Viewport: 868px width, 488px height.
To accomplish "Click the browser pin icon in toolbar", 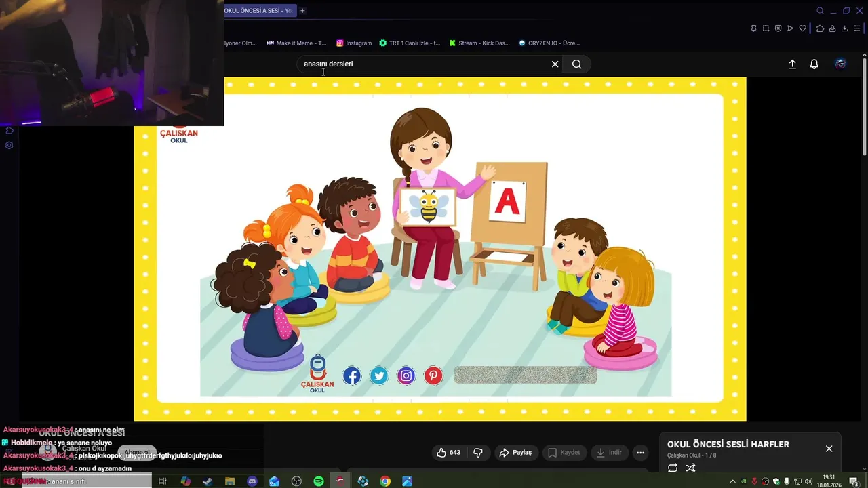I will [x=753, y=28].
